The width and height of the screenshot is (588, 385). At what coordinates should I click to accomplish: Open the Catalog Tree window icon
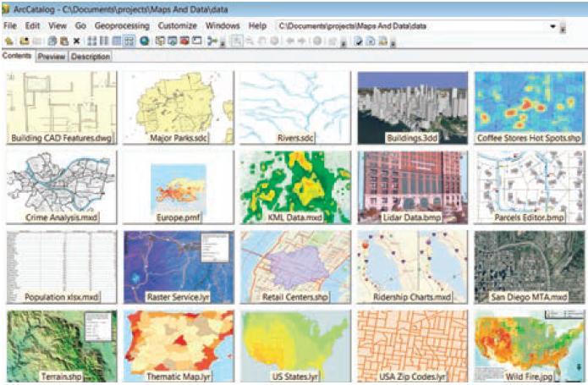(x=160, y=41)
